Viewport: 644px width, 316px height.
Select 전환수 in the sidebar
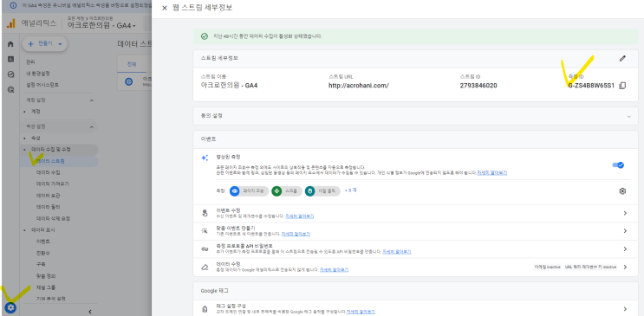coord(43,253)
